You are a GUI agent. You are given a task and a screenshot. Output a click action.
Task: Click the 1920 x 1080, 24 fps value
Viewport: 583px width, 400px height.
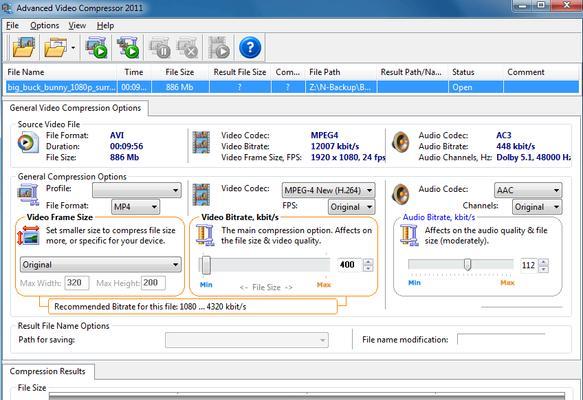click(348, 158)
